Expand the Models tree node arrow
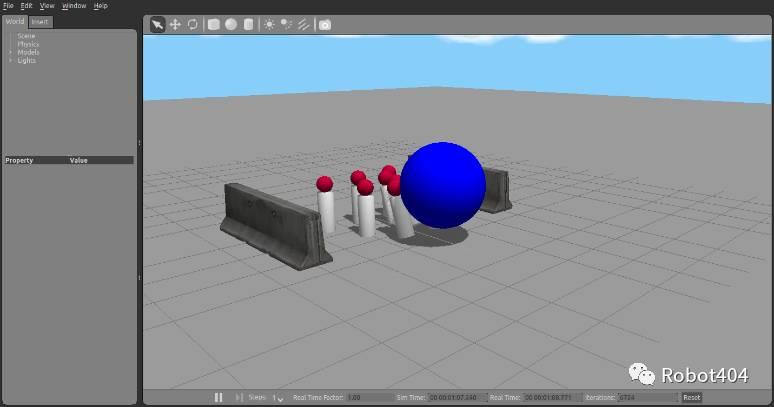 pyautogui.click(x=11, y=52)
